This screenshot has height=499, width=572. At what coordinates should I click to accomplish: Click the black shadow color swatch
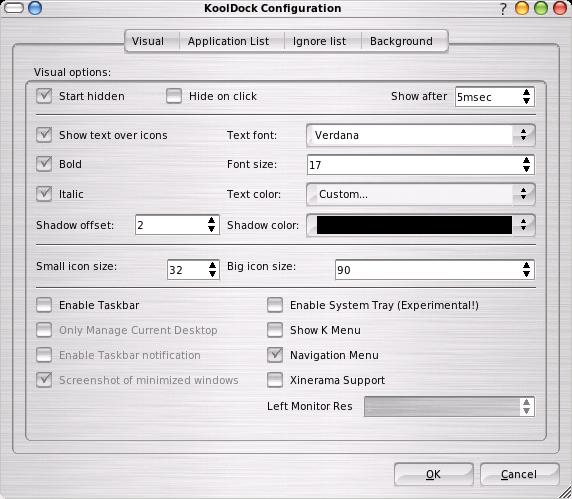[x=414, y=225]
